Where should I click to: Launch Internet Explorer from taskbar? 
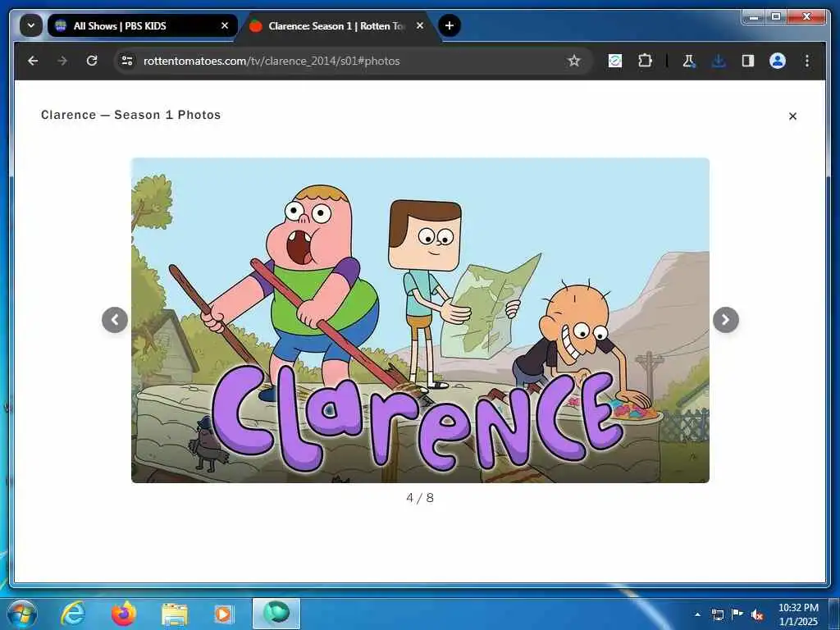point(73,614)
